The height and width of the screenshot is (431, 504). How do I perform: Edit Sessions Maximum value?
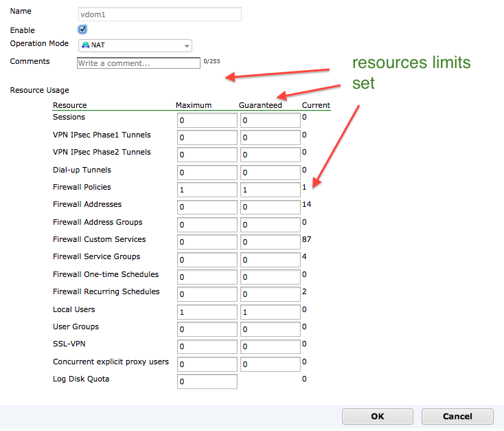point(207,120)
